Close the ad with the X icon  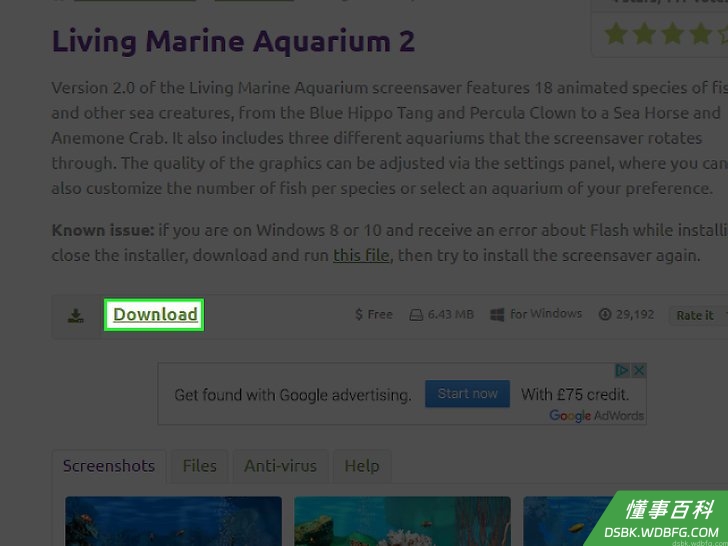[x=639, y=370]
